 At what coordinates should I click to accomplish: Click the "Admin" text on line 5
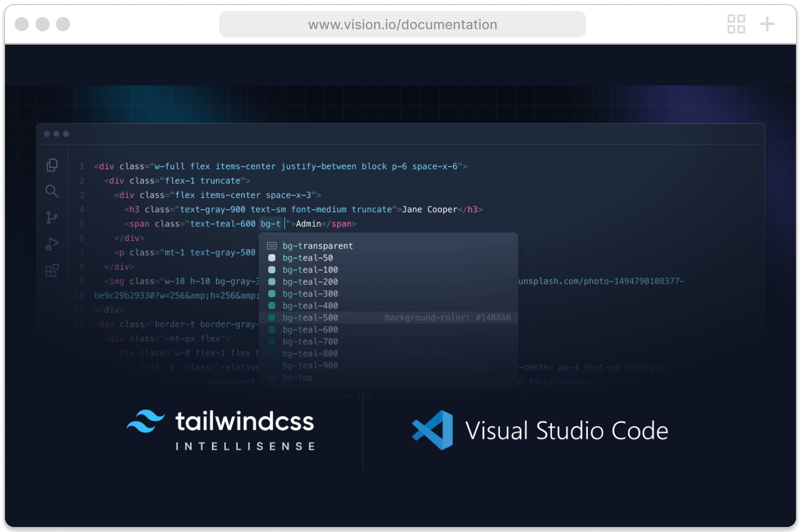308,224
